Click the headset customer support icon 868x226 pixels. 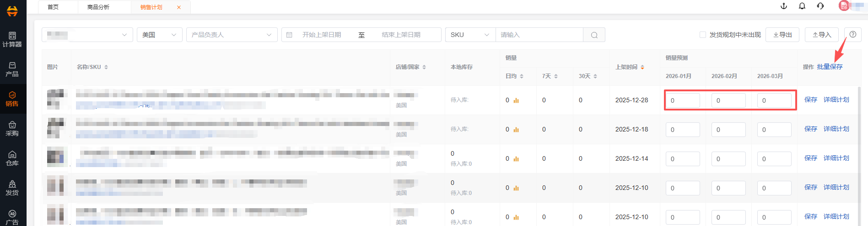[x=820, y=6]
